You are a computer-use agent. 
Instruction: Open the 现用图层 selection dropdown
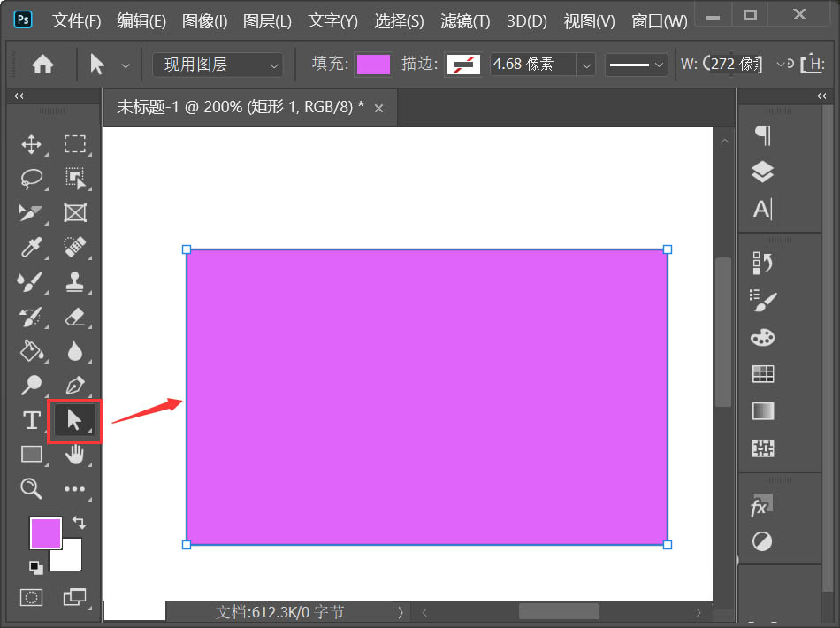(217, 64)
